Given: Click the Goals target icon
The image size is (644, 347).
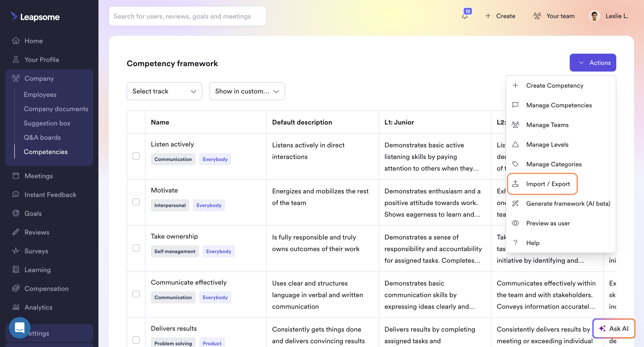Looking at the screenshot, I should [x=16, y=213].
